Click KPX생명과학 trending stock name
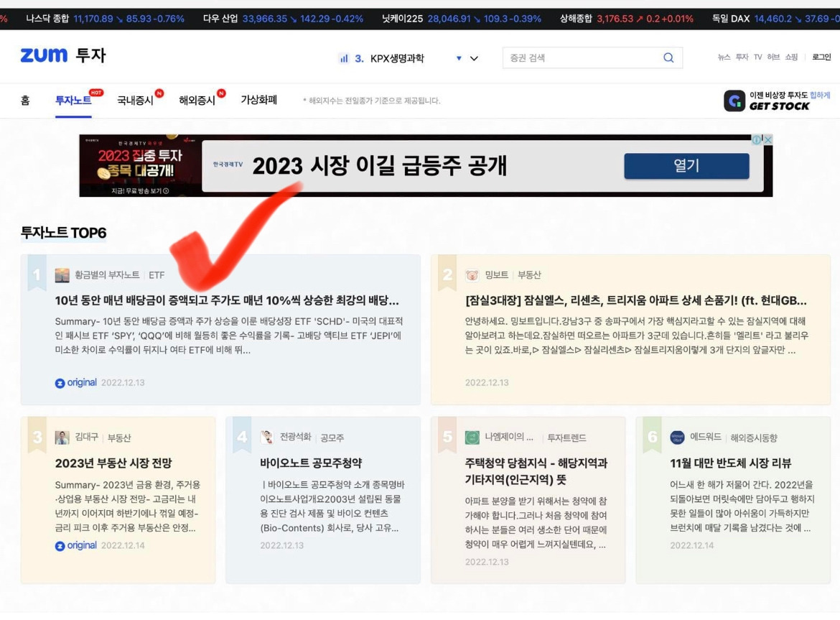 point(397,58)
